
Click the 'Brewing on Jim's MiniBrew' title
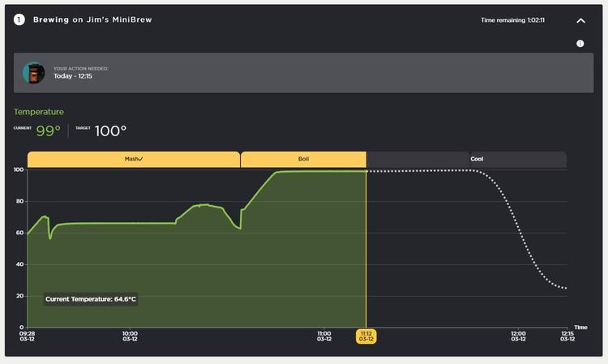tap(92, 19)
